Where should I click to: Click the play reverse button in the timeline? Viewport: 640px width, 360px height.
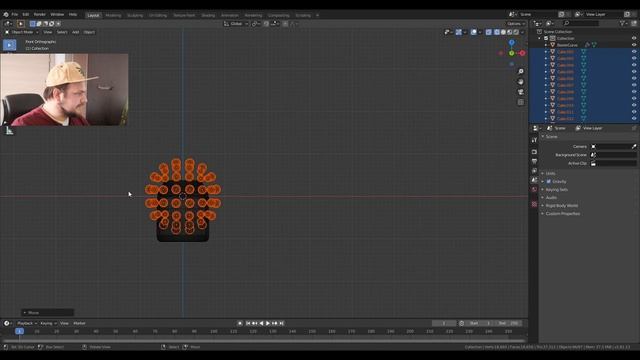pos(261,323)
